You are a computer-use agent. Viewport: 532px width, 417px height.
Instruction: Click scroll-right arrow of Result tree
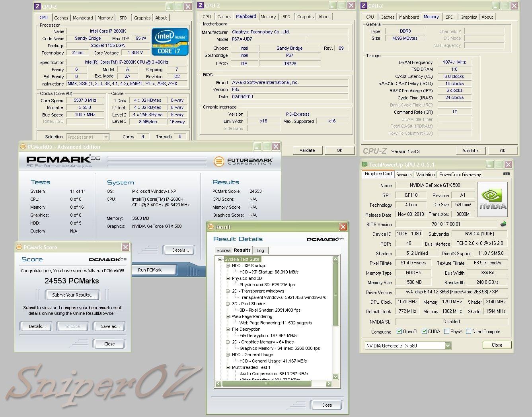(x=329, y=384)
